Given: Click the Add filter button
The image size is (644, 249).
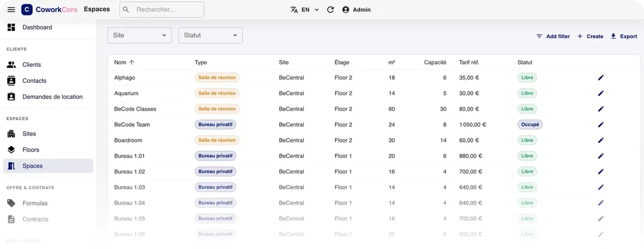Looking at the screenshot, I should point(553,36).
